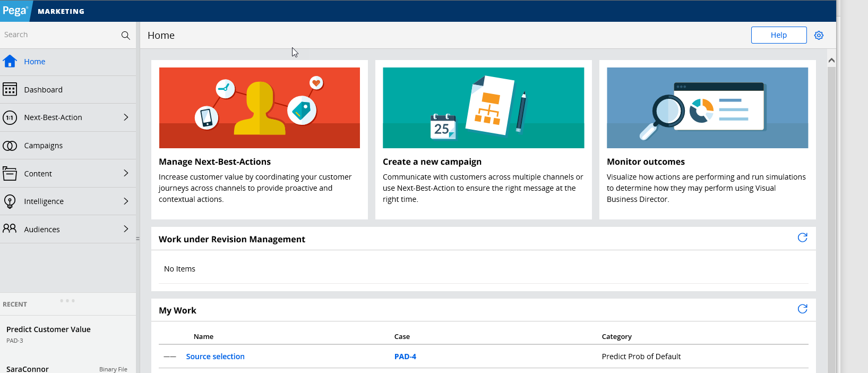Click the Intelligence lightbulb icon
The height and width of the screenshot is (373, 868).
[10, 201]
